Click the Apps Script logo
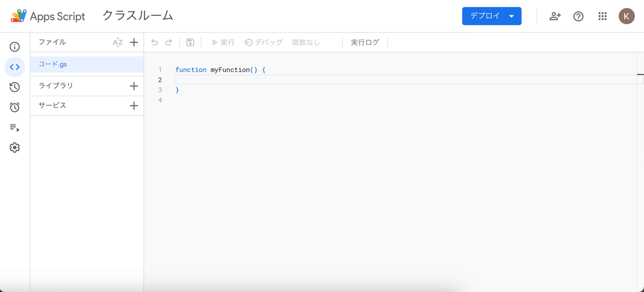The image size is (644, 292). pos(48,16)
